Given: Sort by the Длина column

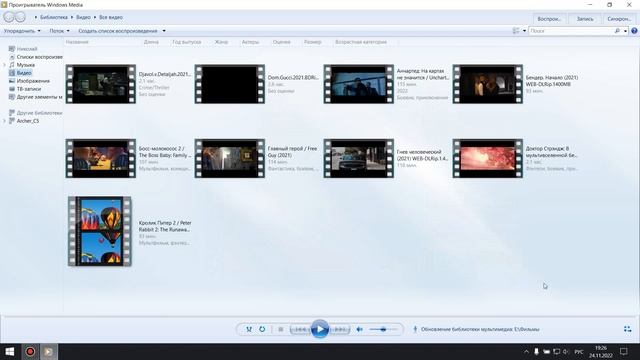Looking at the screenshot, I should (151, 42).
